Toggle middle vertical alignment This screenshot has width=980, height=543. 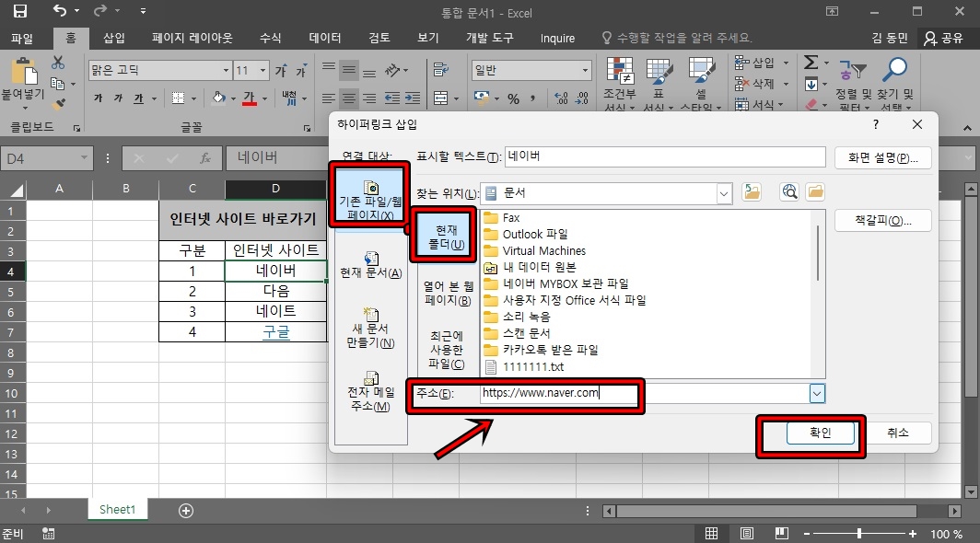coord(349,70)
